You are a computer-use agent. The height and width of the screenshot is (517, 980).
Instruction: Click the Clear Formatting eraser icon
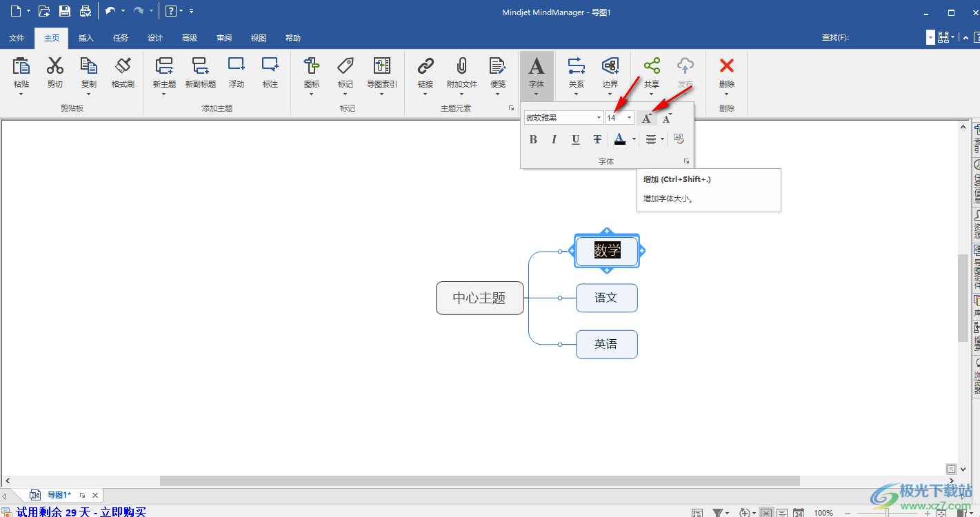click(679, 139)
